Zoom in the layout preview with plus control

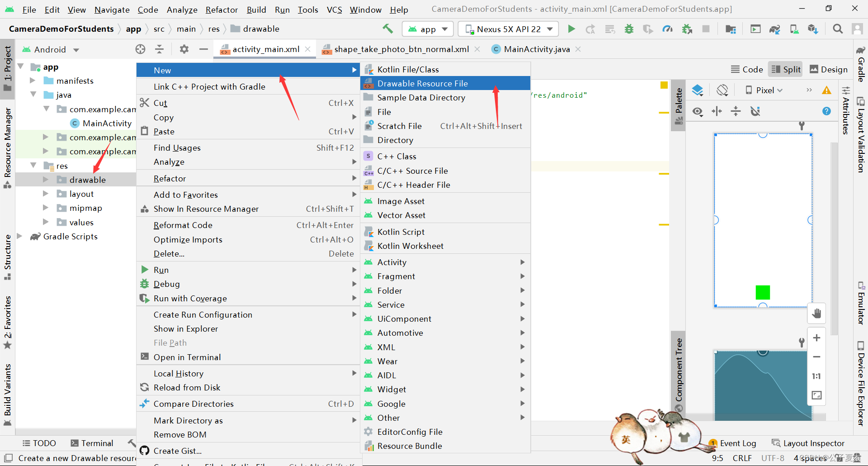pos(816,338)
